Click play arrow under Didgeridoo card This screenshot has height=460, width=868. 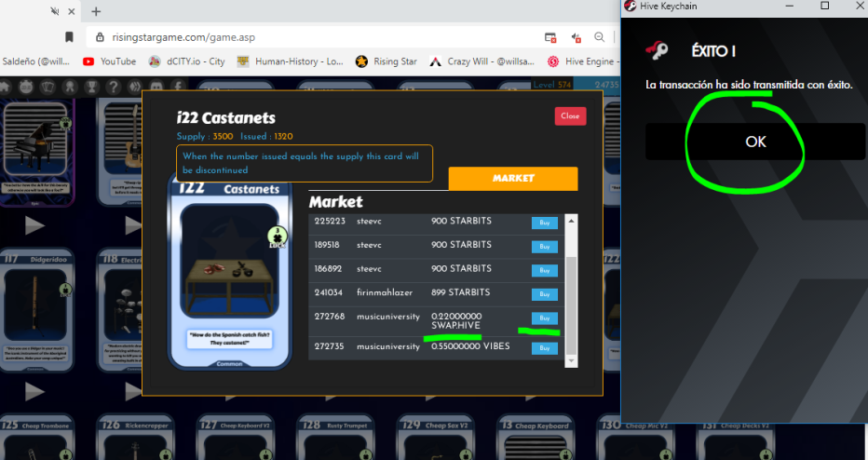coord(34,392)
